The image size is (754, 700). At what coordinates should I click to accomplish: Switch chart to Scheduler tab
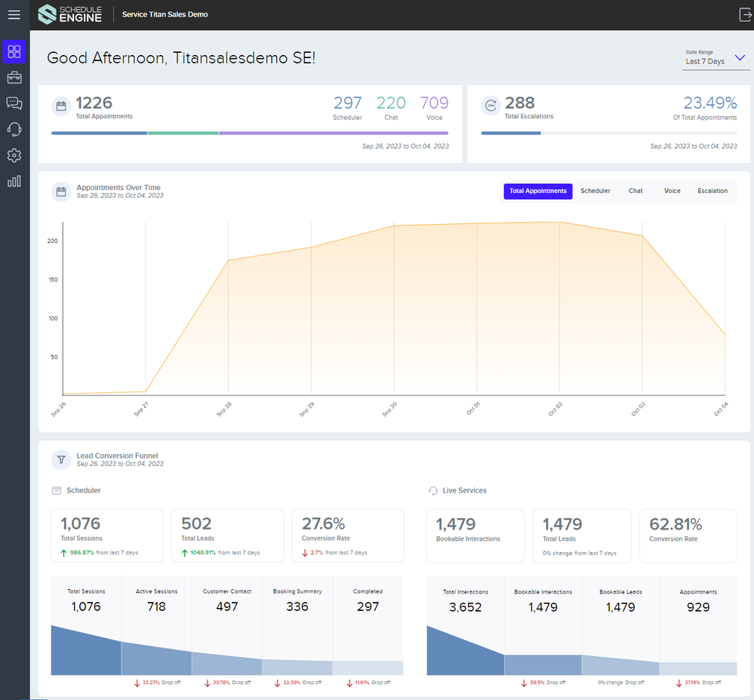coord(595,192)
